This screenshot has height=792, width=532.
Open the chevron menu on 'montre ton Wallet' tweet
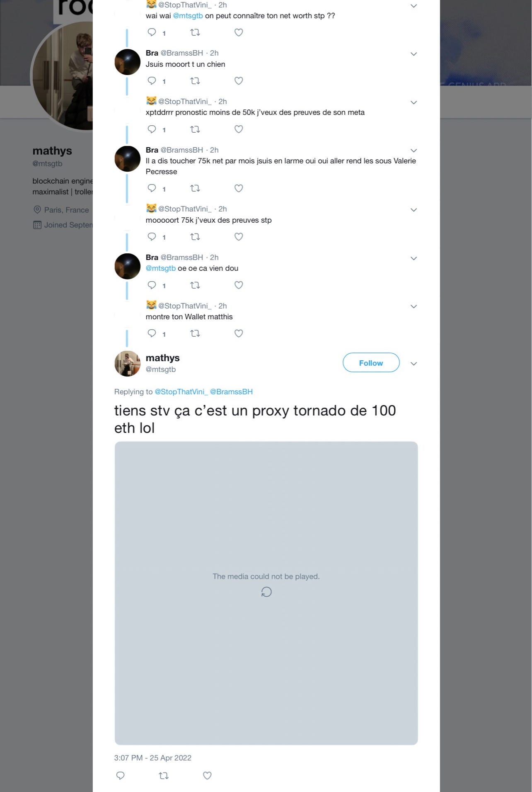coord(414,306)
